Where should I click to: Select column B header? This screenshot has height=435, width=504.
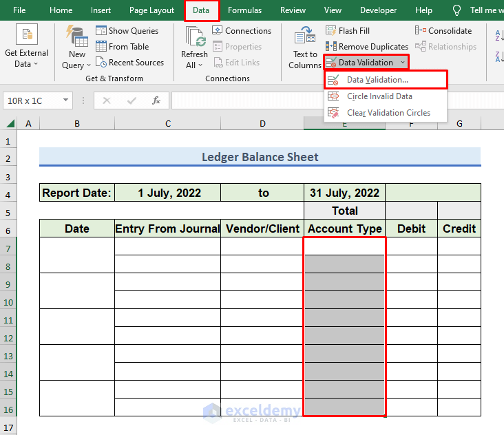77,123
